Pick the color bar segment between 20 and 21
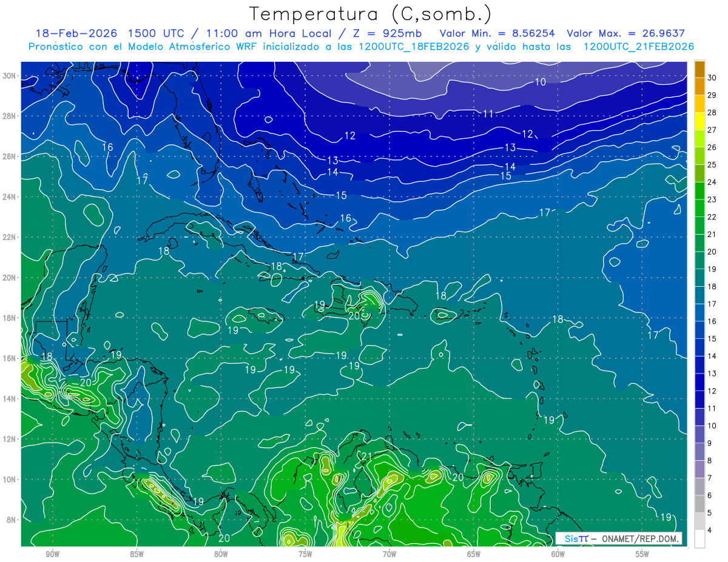Screen dimensions: 728x562 pos(699,243)
